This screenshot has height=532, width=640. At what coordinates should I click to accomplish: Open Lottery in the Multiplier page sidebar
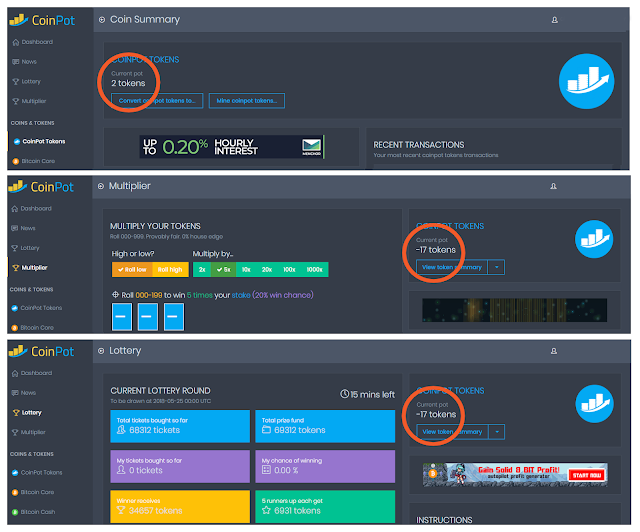coord(26,248)
